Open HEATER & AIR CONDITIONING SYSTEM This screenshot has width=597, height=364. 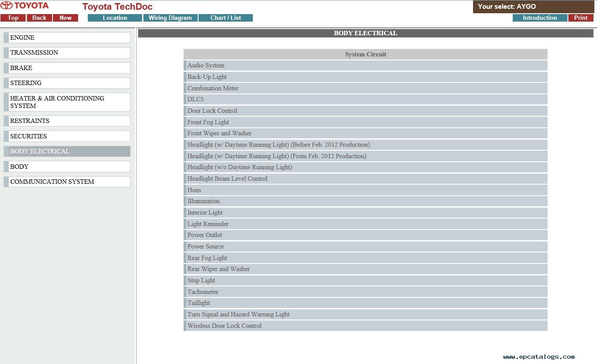tap(67, 102)
